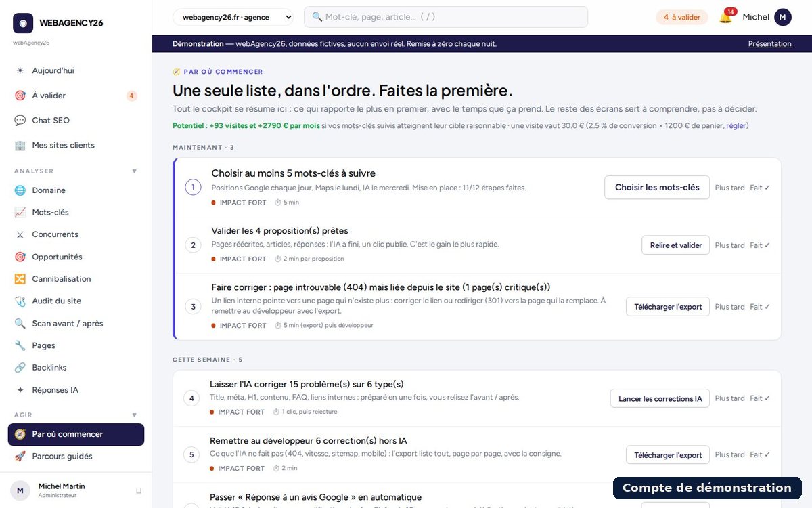Image resolution: width=812 pixels, height=508 pixels.
Task: Click the orange 4 badge next to À valider
Action: 131,96
